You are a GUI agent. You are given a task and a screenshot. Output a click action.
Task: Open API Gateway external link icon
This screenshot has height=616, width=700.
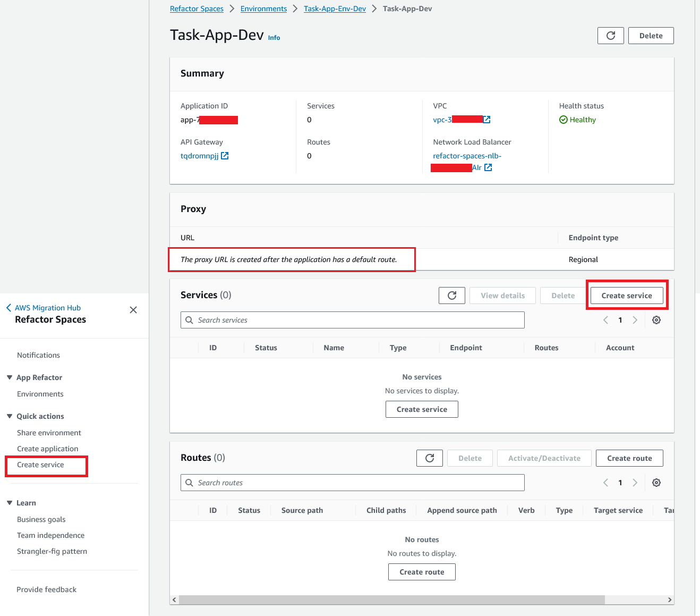225,156
